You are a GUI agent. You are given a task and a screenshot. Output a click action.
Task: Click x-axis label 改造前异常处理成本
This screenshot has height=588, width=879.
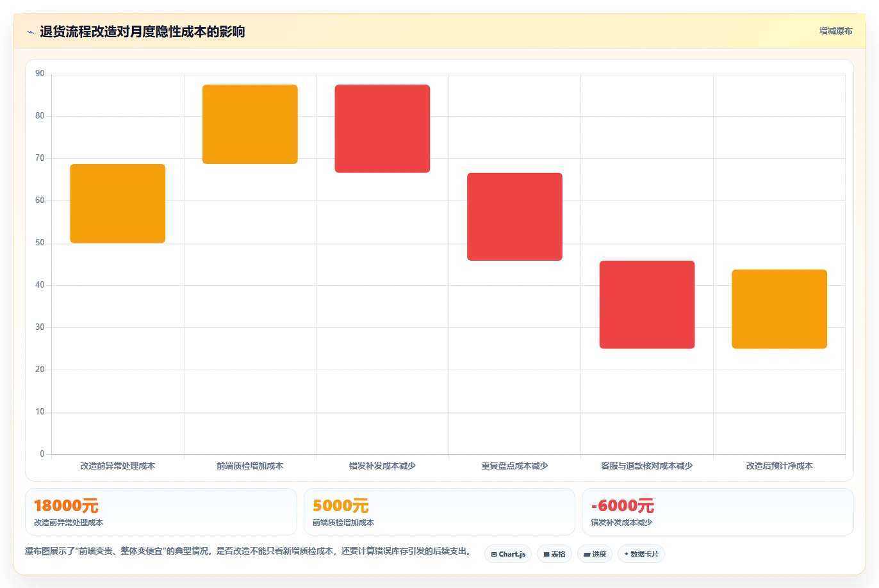118,466
